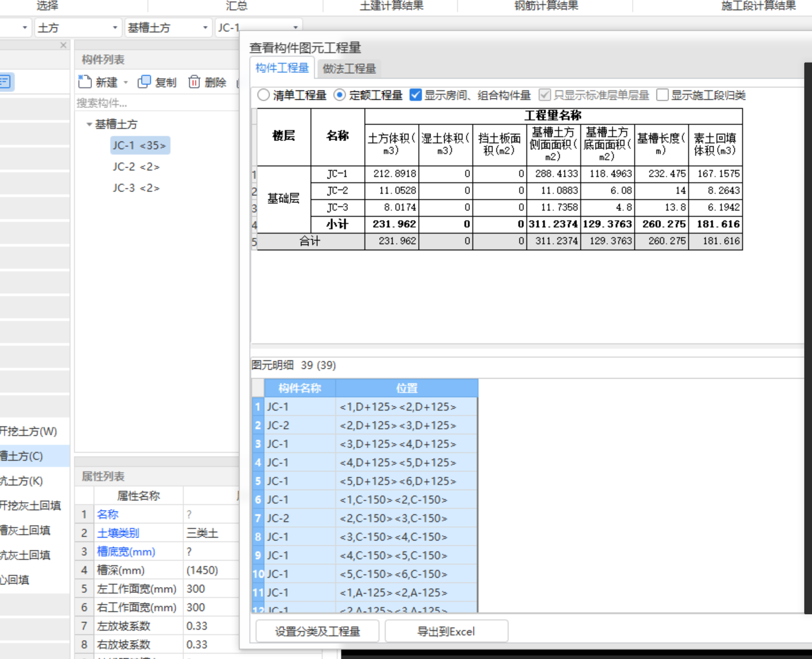This screenshot has height=659, width=812.
Task: Toggle 显示房间、组合构件量 checkbox
Action: click(x=416, y=95)
